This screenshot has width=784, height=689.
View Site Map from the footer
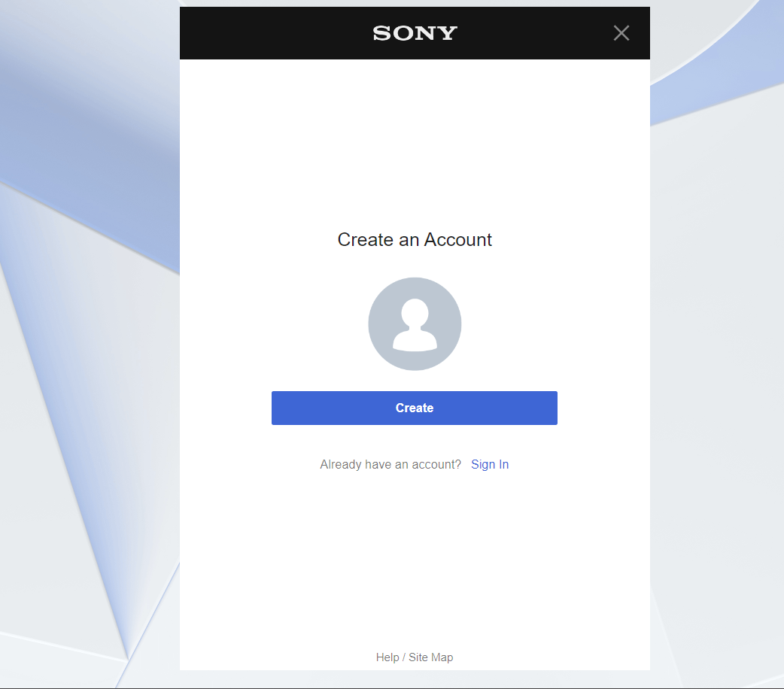430,657
